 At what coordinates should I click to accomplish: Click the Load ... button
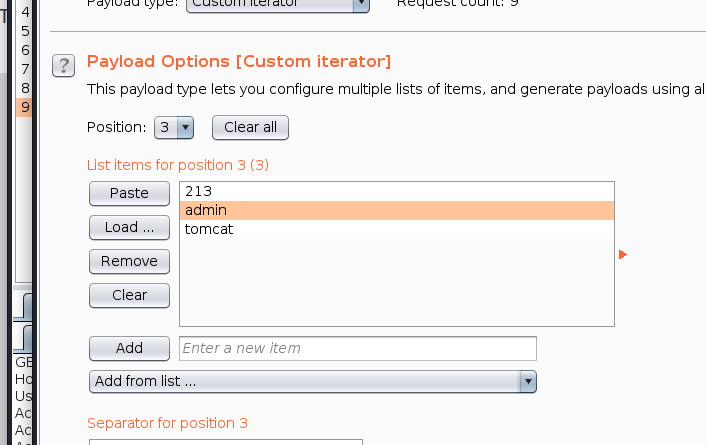(x=129, y=227)
